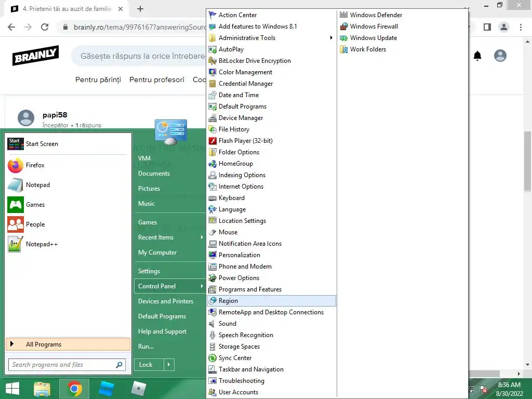
Task: Open Sync Center menu entry
Action: (271, 358)
